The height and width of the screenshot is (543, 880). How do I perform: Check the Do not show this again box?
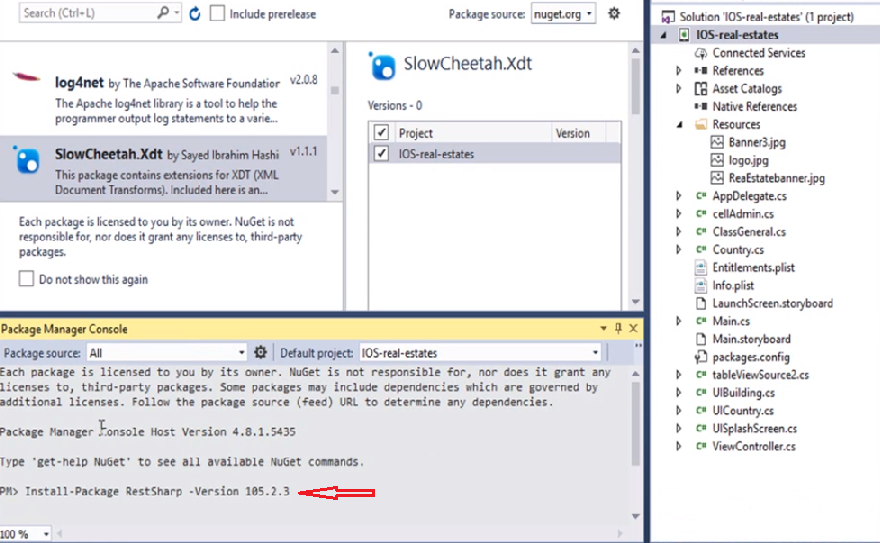point(26,278)
